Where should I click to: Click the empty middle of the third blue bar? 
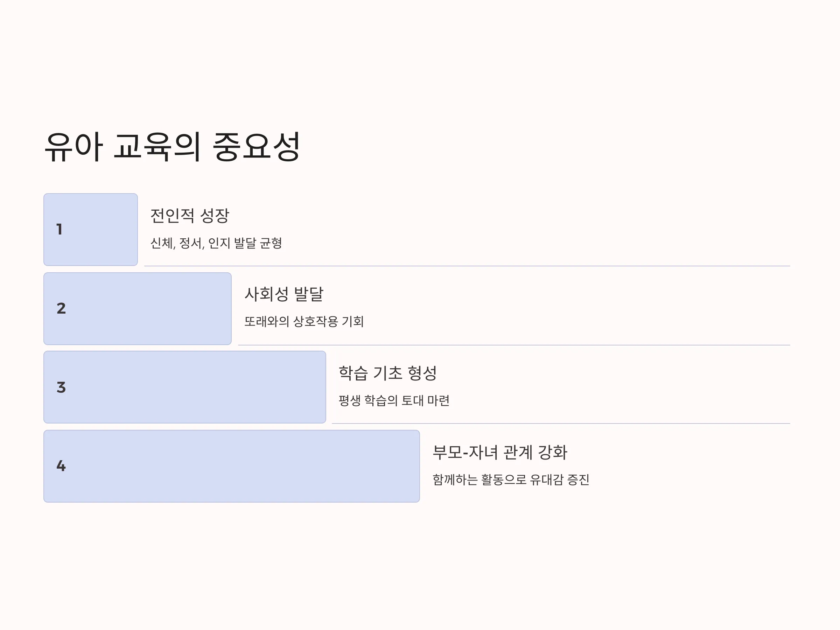(x=194, y=387)
